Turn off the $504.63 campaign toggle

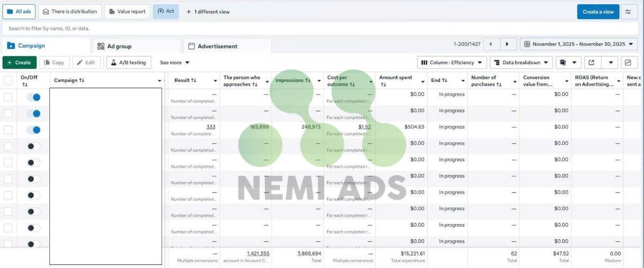[x=33, y=130]
